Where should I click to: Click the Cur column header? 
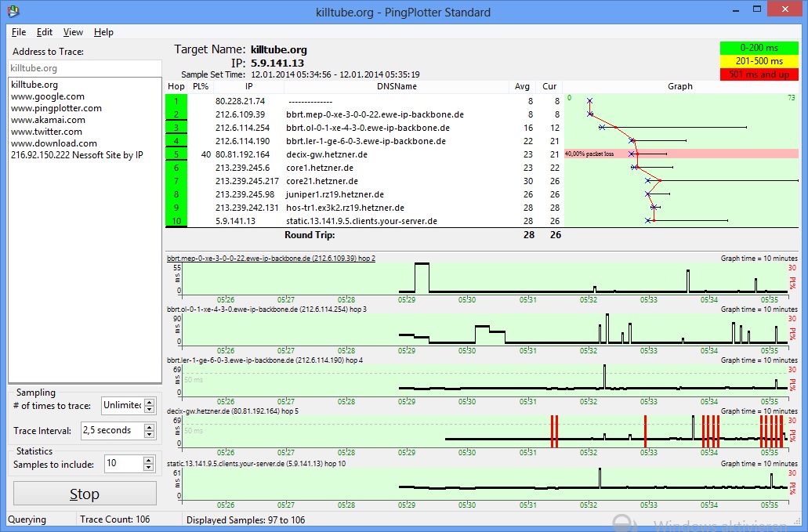(549, 86)
